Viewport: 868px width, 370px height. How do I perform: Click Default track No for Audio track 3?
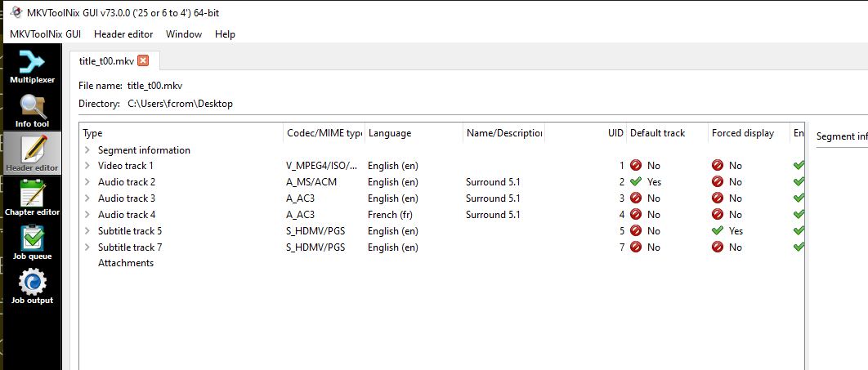645,198
